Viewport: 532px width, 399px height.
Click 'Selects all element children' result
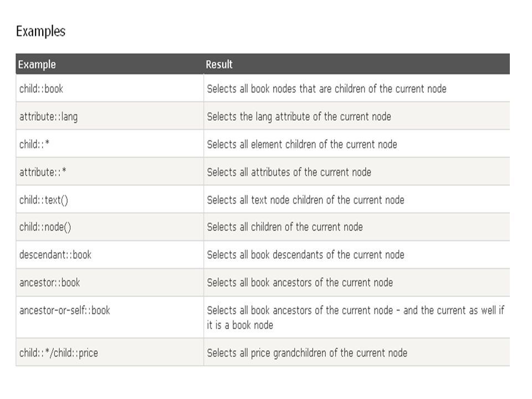coord(302,144)
